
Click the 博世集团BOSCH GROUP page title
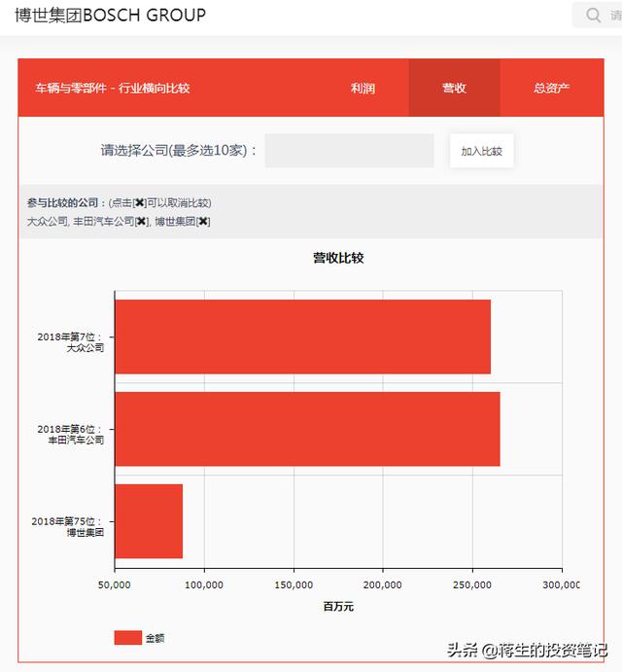point(111,15)
